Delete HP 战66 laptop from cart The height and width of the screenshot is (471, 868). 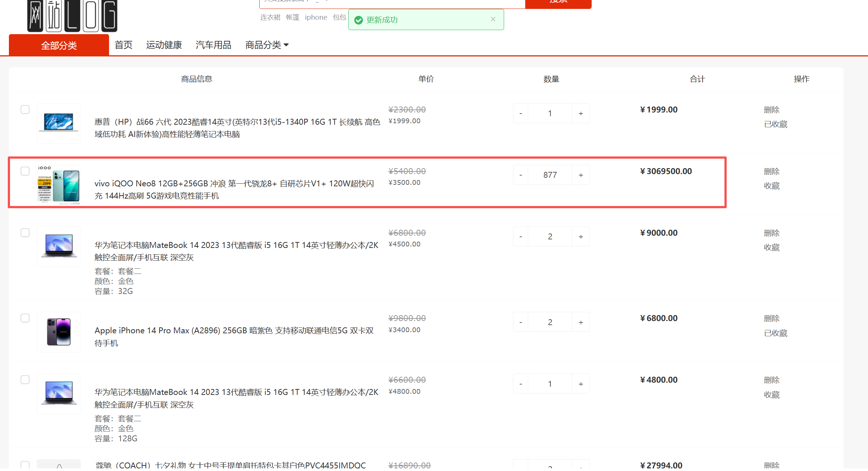(772, 110)
